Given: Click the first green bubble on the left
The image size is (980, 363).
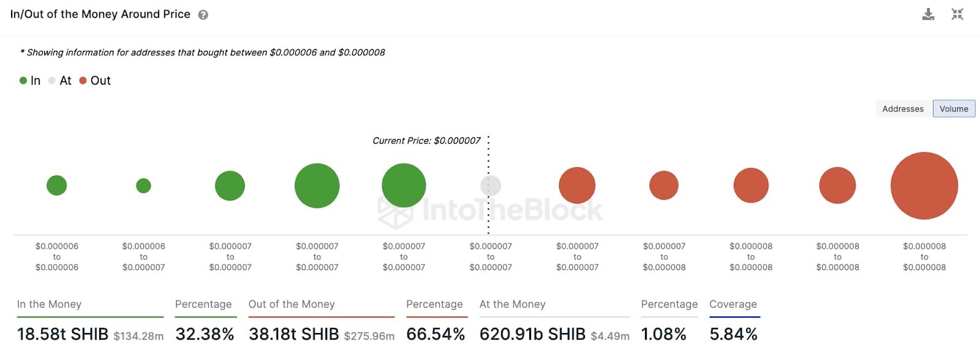Looking at the screenshot, I should pos(56,185).
